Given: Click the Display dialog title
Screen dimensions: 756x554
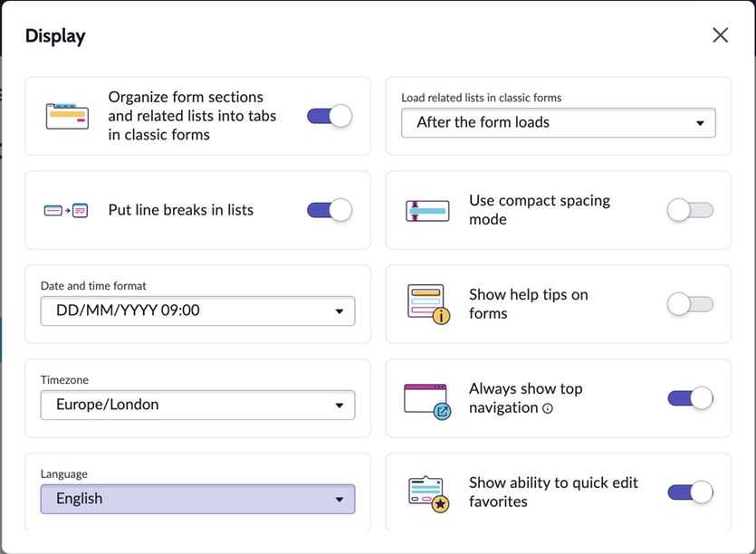Looking at the screenshot, I should tap(55, 36).
